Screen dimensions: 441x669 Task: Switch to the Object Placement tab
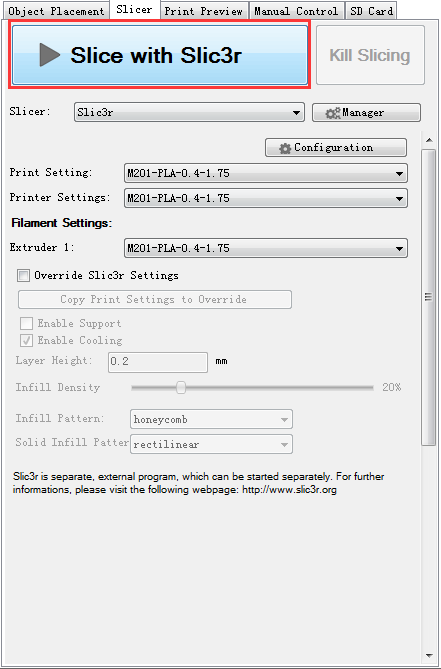(x=56, y=11)
